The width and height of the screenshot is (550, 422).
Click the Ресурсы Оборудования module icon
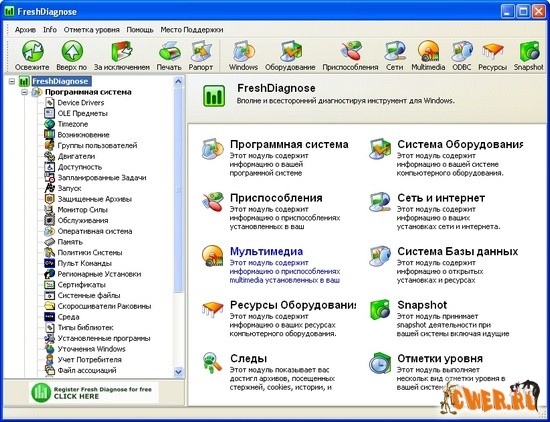coord(213,309)
